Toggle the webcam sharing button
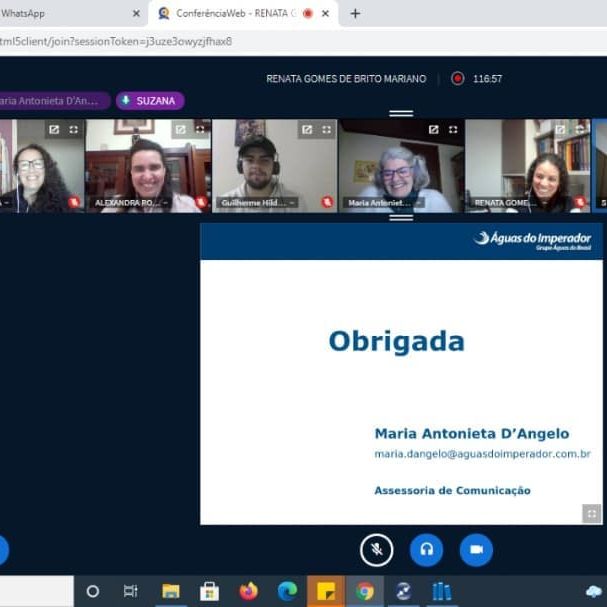The height and width of the screenshot is (607, 607). point(476,549)
